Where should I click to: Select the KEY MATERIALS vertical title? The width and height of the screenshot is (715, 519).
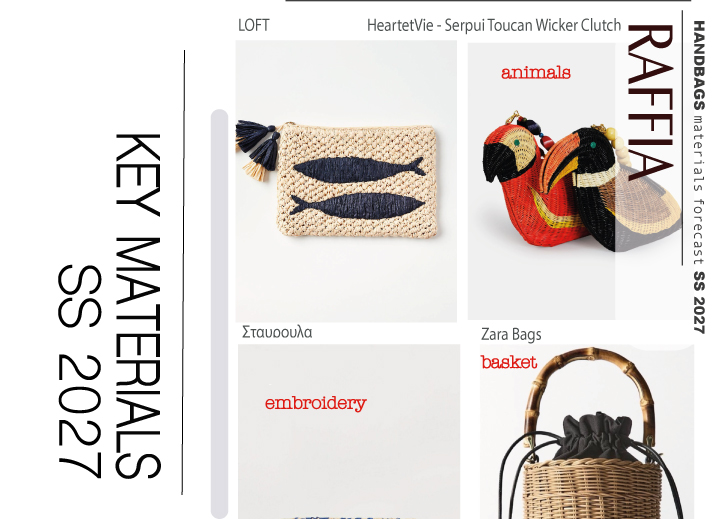click(x=109, y=306)
